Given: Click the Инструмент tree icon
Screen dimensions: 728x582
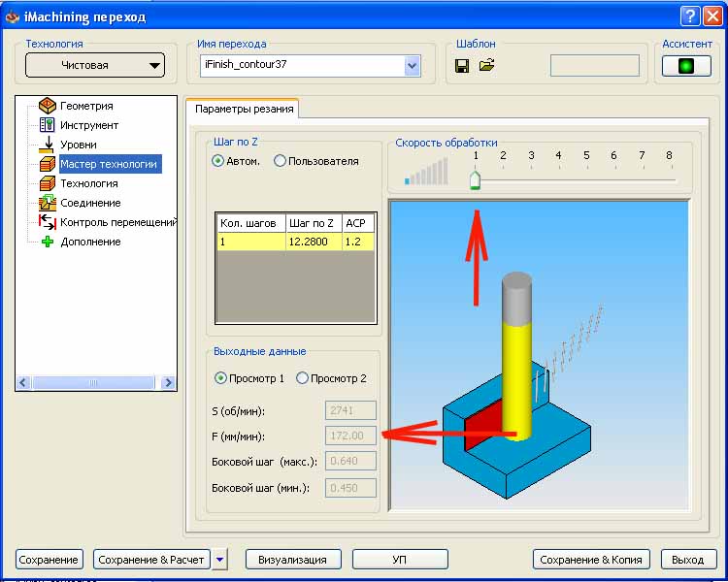Looking at the screenshot, I should pyautogui.click(x=48, y=125).
